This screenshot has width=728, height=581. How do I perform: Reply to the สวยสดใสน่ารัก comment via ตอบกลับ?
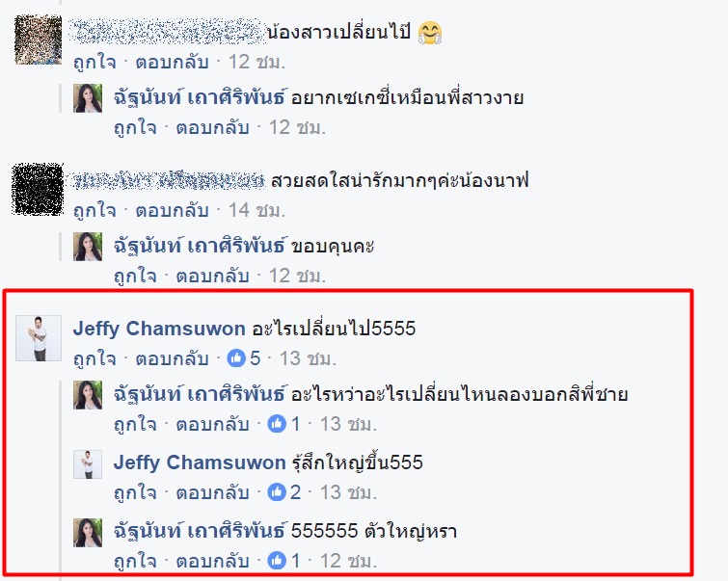tap(172, 210)
